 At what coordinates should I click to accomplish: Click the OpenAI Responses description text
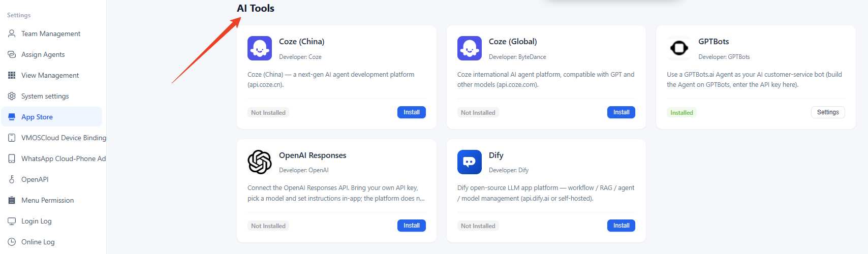pos(336,193)
